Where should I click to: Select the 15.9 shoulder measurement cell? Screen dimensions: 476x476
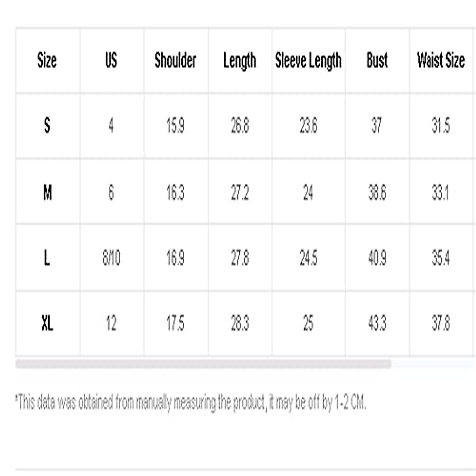[x=175, y=126]
